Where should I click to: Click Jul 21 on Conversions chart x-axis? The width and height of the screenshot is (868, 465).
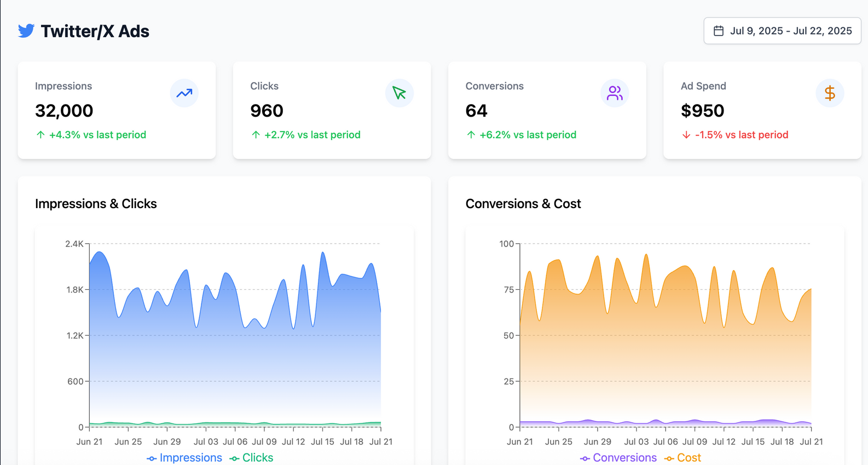coord(811,441)
